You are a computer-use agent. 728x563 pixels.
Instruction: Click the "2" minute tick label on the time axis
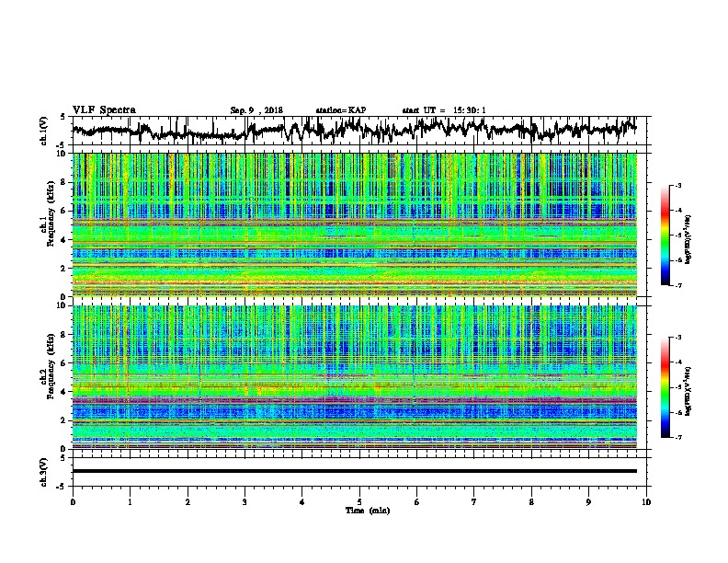click(188, 502)
